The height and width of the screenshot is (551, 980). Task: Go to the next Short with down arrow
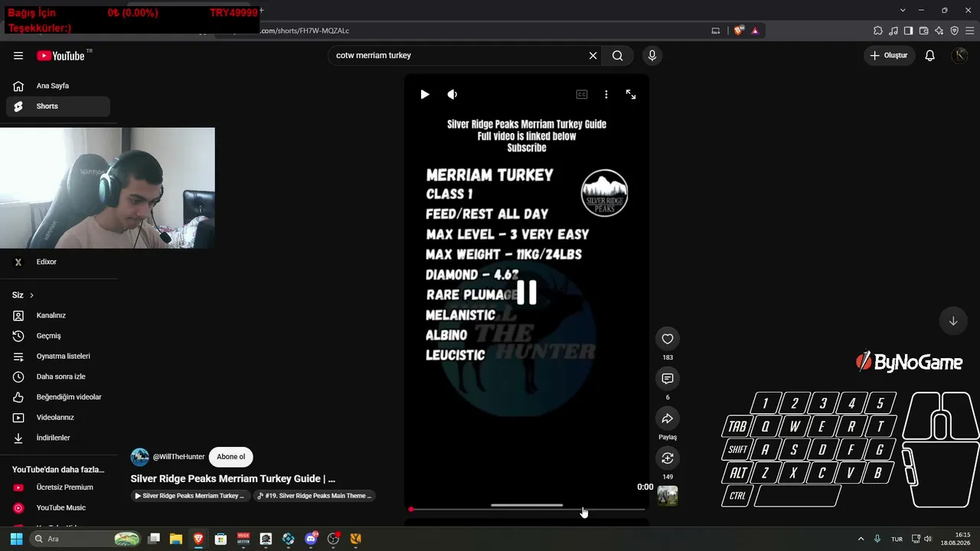tap(953, 321)
